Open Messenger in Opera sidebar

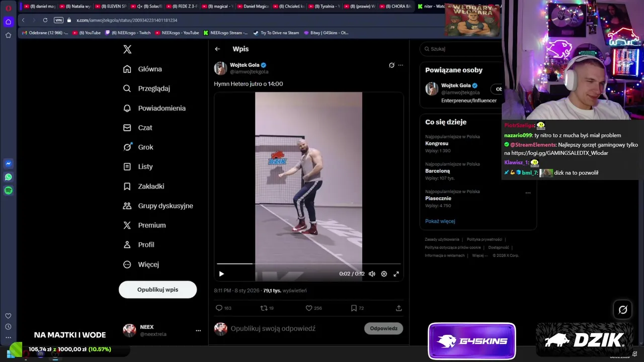pos(8,163)
